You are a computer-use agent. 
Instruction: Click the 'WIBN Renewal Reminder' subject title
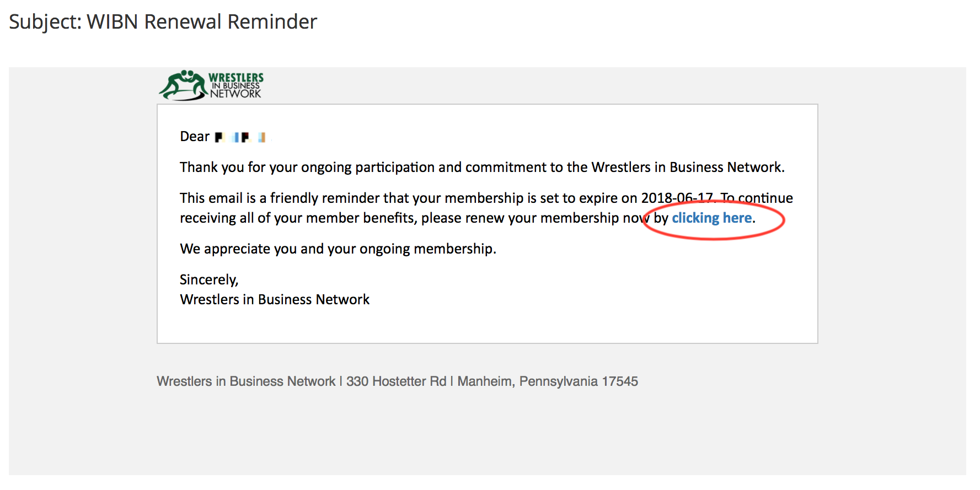202,22
